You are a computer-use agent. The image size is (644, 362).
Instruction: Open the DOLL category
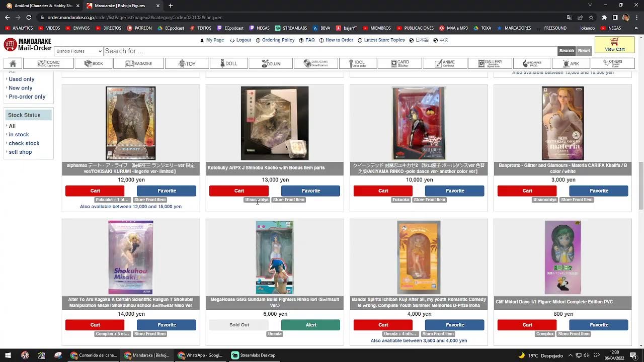(228, 63)
